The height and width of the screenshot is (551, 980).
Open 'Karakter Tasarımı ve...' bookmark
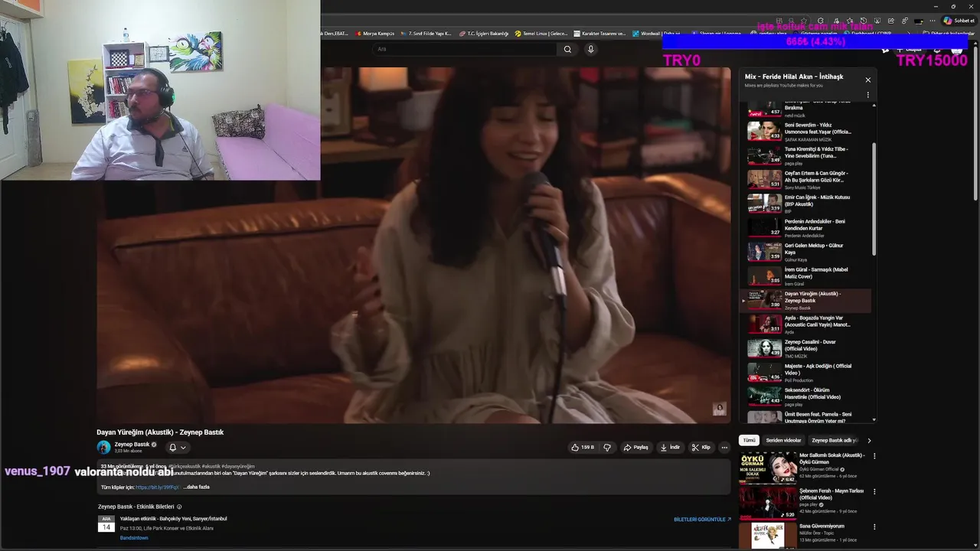[599, 34]
